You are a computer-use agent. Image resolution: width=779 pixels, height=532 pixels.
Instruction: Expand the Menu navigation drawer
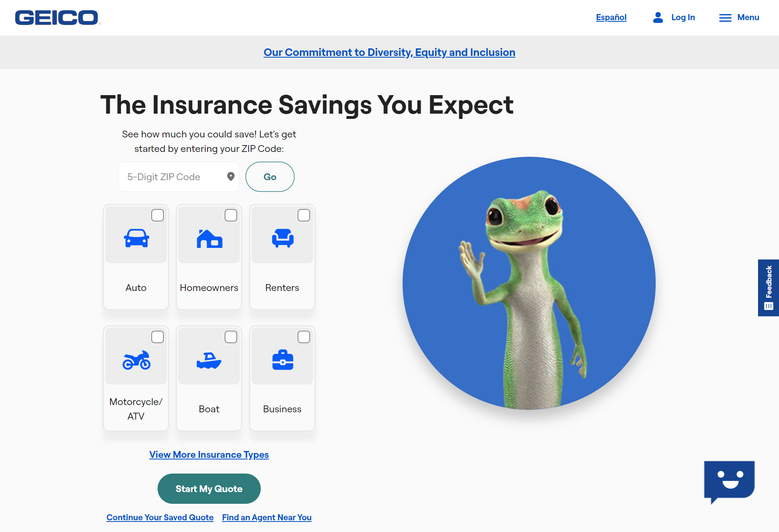tap(740, 17)
